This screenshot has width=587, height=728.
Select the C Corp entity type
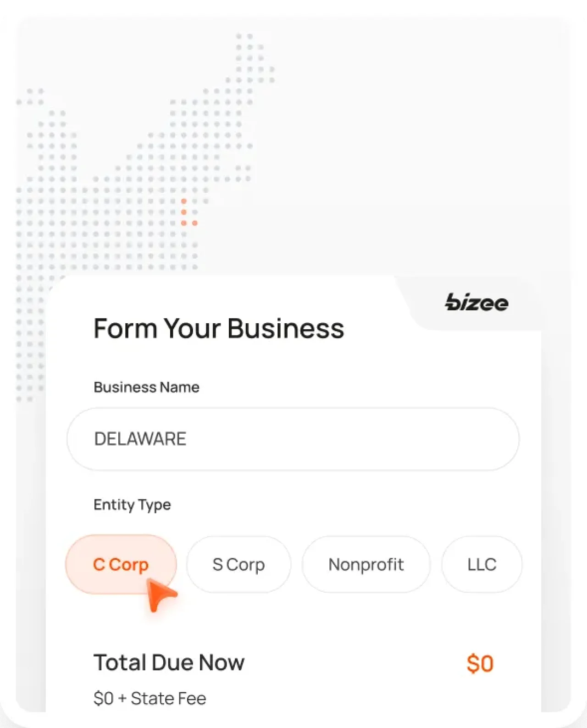(121, 564)
